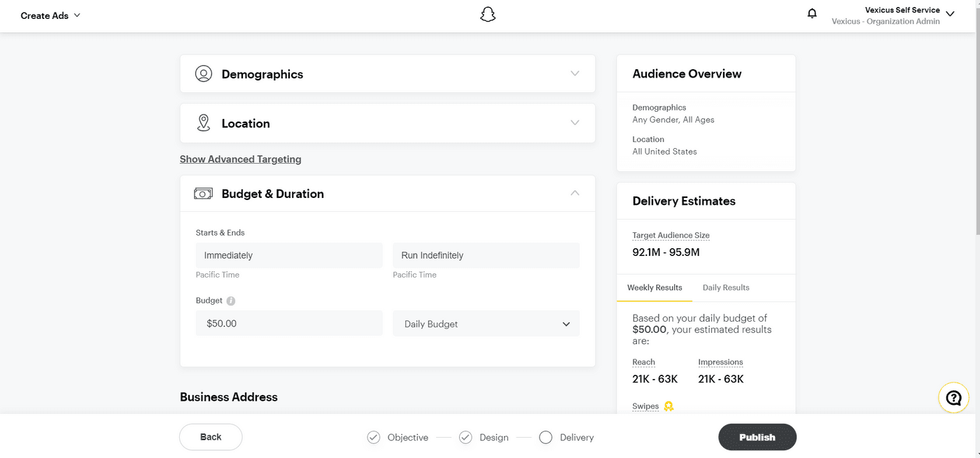Collapse the Budget & Duration section
This screenshot has width=980, height=458.
575,193
